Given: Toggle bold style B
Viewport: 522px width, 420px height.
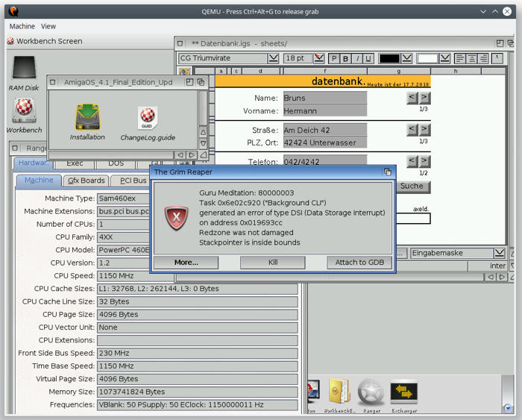Looking at the screenshot, I should [x=345, y=59].
